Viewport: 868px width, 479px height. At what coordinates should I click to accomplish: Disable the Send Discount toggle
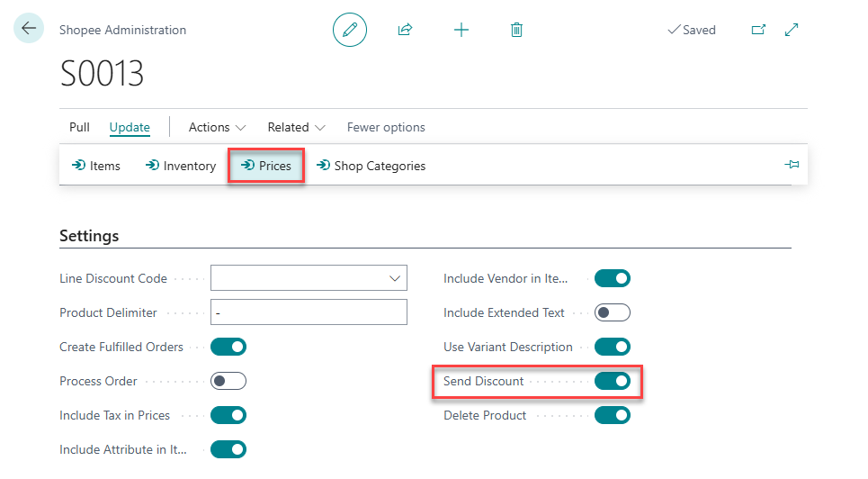pyautogui.click(x=613, y=381)
